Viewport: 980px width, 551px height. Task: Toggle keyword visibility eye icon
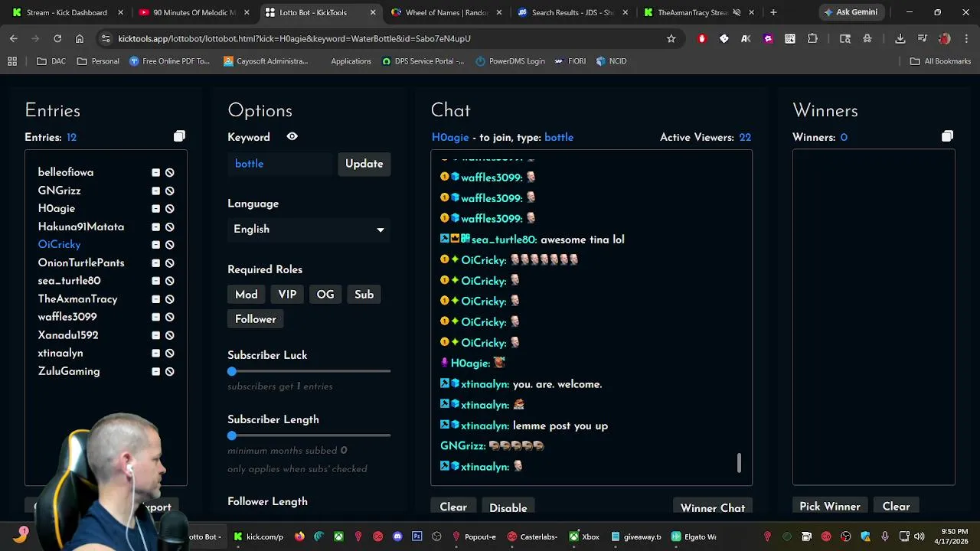pyautogui.click(x=292, y=136)
